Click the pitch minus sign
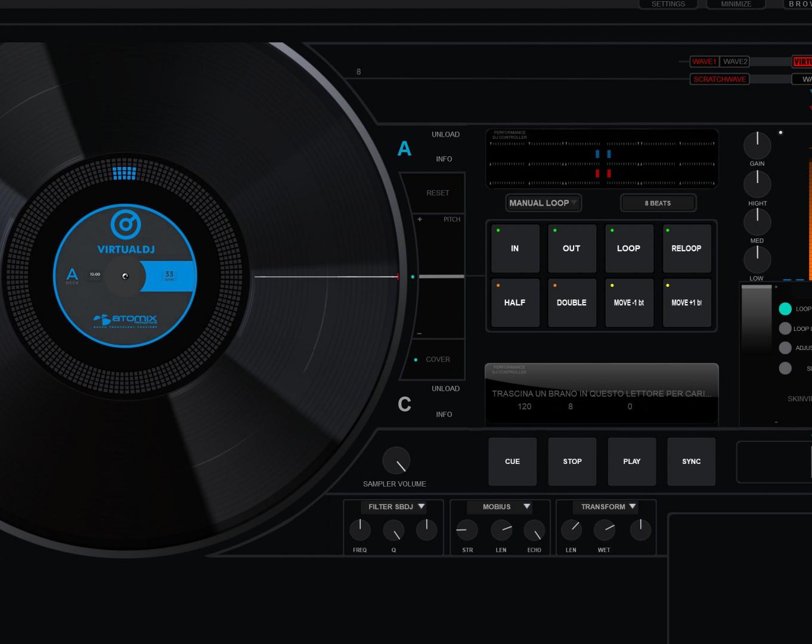Screen dimensions: 812x644 point(419,333)
